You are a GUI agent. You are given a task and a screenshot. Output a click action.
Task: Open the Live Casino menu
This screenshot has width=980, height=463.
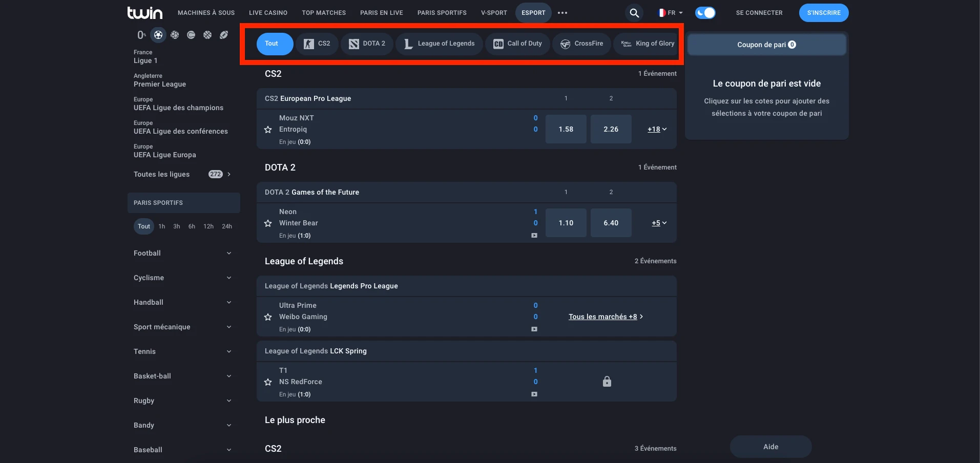pos(268,13)
